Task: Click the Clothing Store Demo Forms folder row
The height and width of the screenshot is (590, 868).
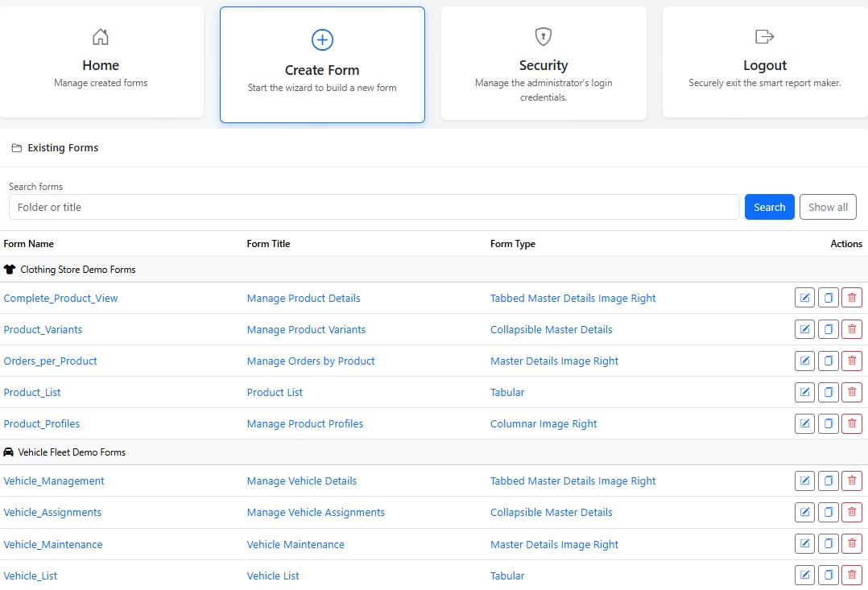Action: [x=434, y=270]
